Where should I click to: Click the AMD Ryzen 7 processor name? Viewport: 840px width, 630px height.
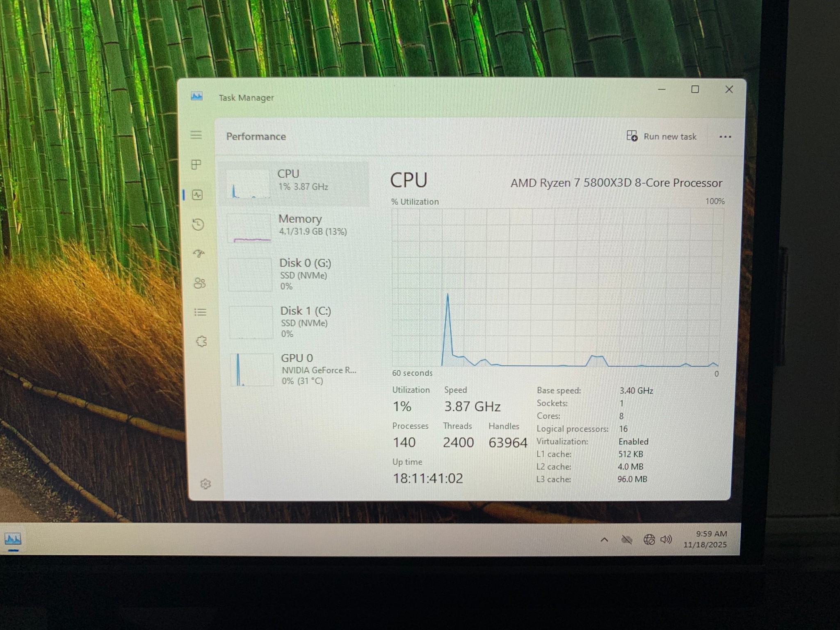coord(617,183)
